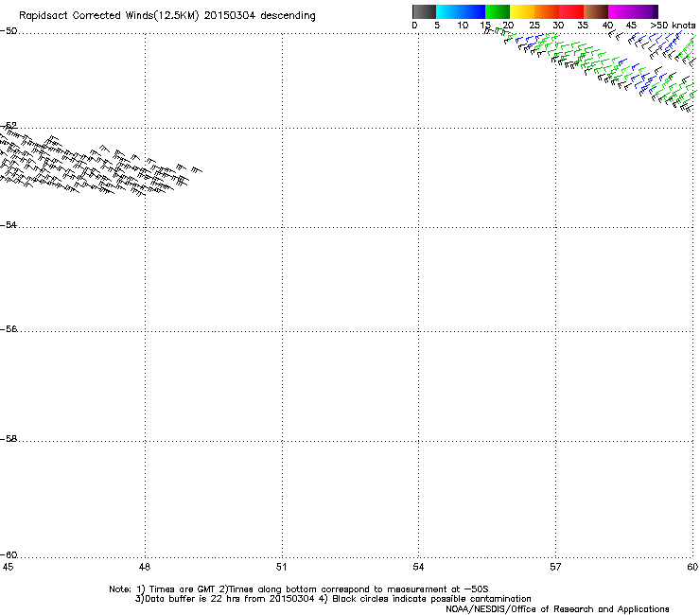Click the 'Times are GMT' note line
This screenshot has height=615, width=700.
tap(298, 589)
